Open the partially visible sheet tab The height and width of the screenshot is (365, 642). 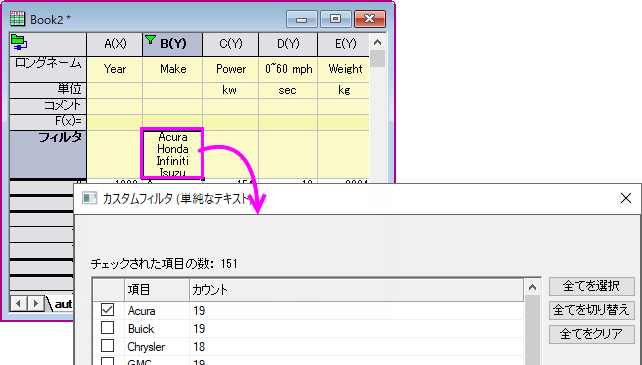[61, 304]
